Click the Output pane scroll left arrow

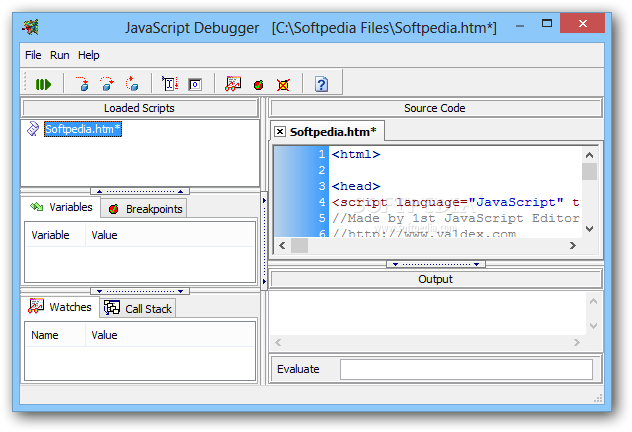(x=278, y=343)
